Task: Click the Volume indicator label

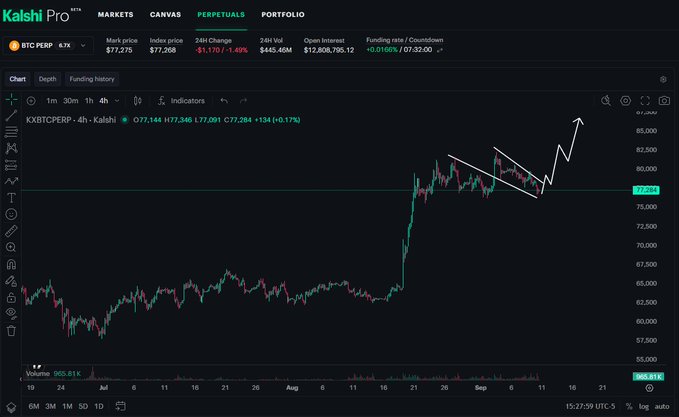Action: [x=38, y=374]
